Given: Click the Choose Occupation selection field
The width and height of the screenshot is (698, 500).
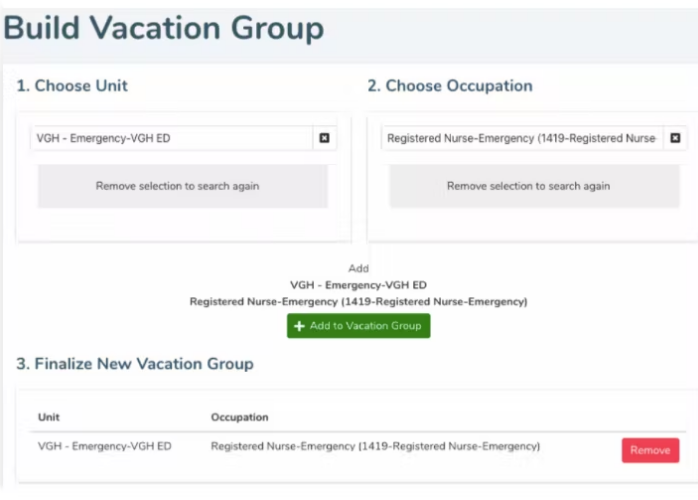Looking at the screenshot, I should click(x=521, y=138).
